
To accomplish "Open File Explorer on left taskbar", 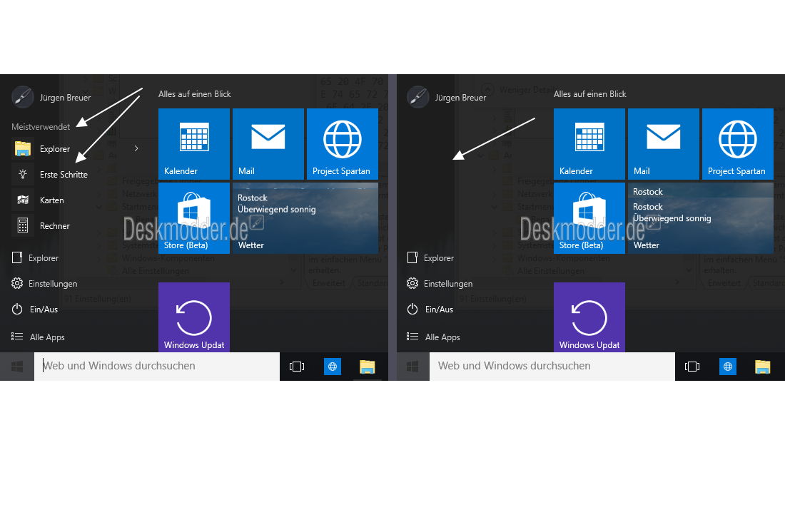I will point(368,367).
